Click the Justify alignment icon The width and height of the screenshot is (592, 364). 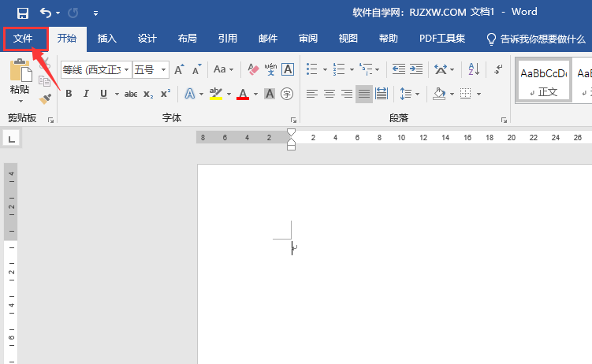pyautogui.click(x=364, y=94)
